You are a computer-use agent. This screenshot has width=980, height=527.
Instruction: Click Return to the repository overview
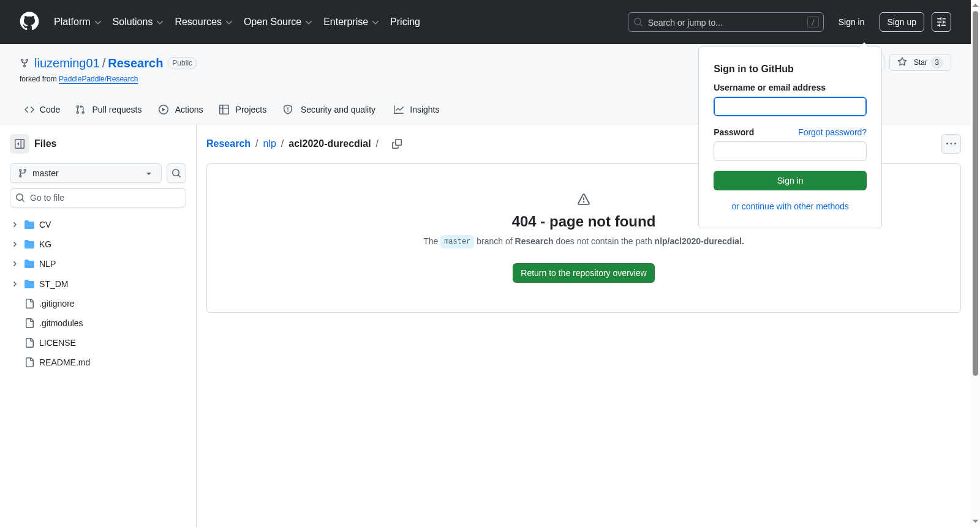click(x=584, y=273)
